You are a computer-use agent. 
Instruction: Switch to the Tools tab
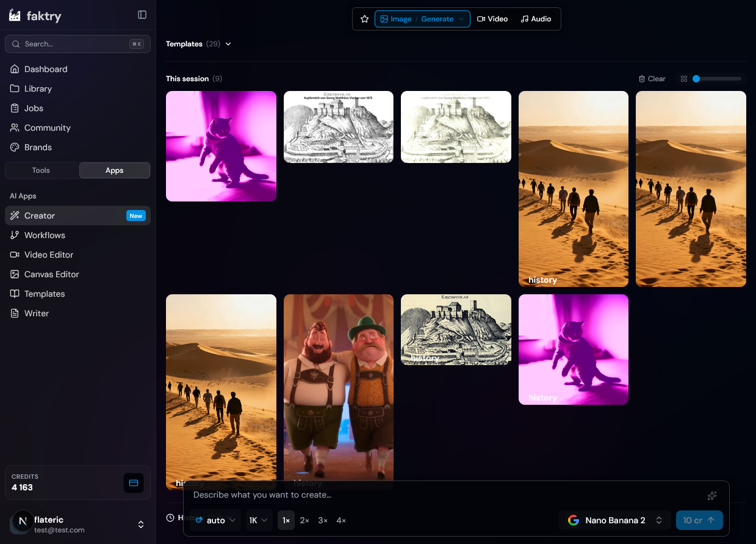tap(41, 170)
